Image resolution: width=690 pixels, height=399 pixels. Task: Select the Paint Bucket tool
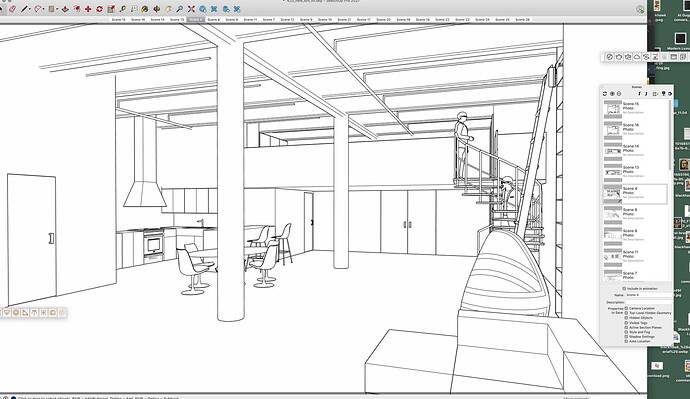[145, 9]
